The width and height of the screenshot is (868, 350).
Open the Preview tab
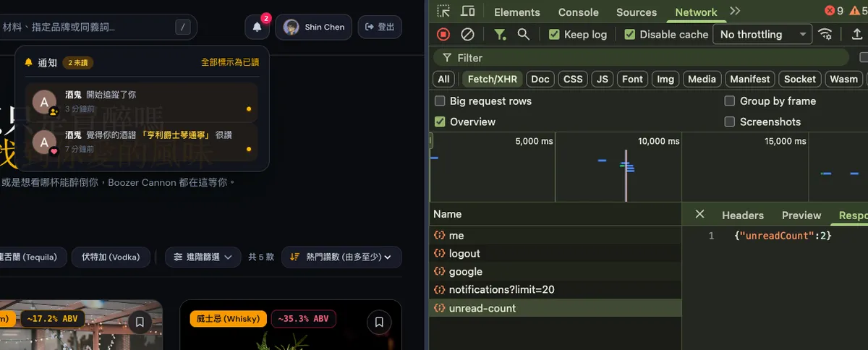pyautogui.click(x=801, y=215)
